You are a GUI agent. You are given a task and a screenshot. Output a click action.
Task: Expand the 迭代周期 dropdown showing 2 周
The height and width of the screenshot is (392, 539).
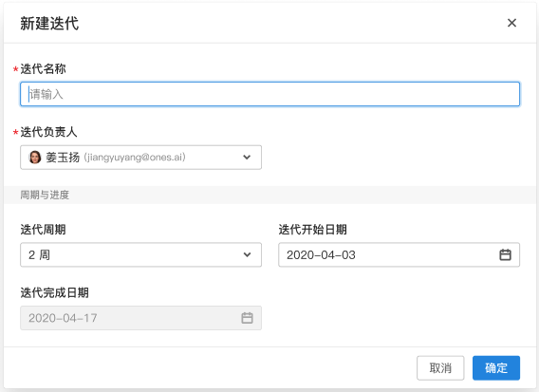141,254
